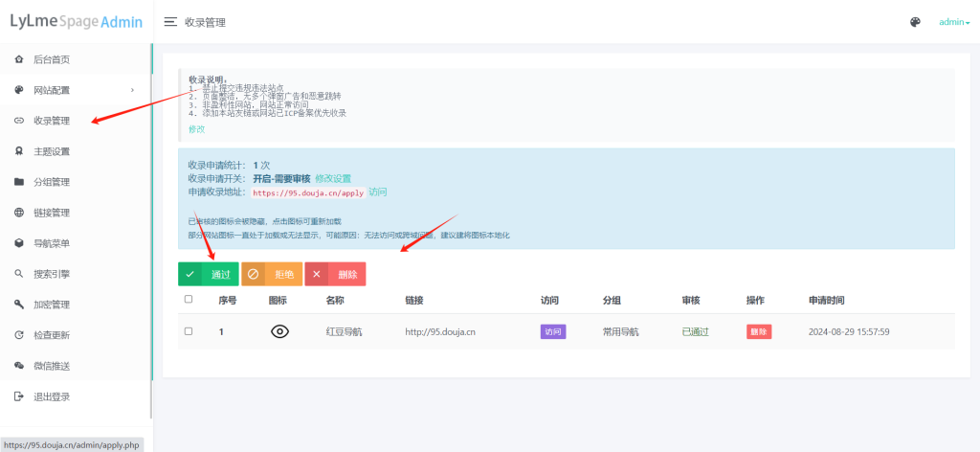
Task: Open the admin user dropdown
Action: click(x=954, y=22)
